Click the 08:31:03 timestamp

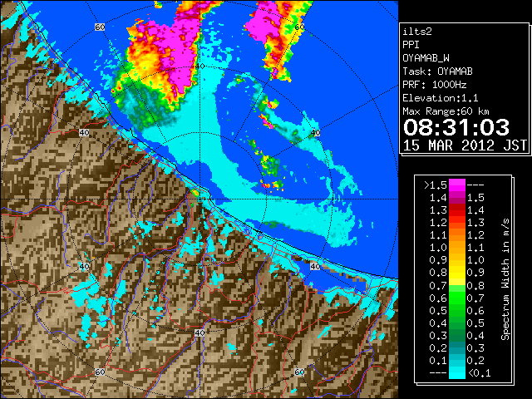click(456, 127)
